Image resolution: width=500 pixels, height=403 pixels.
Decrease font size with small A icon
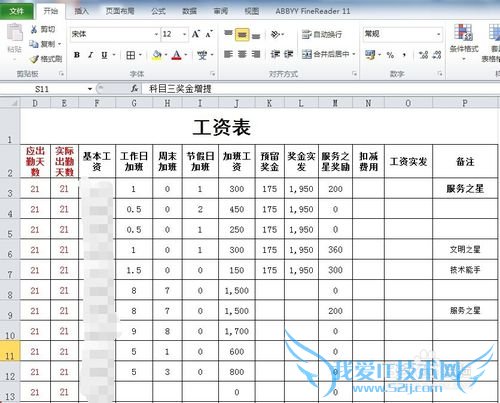coord(209,34)
